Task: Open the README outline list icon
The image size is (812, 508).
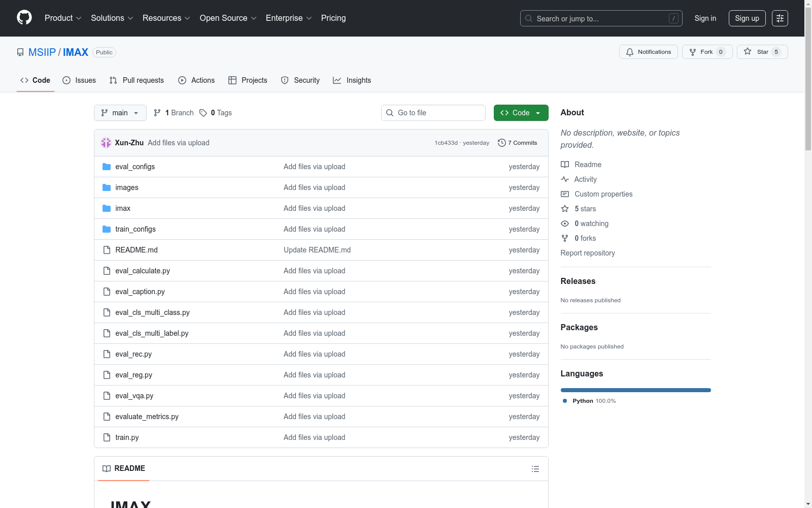Action: coord(535,469)
